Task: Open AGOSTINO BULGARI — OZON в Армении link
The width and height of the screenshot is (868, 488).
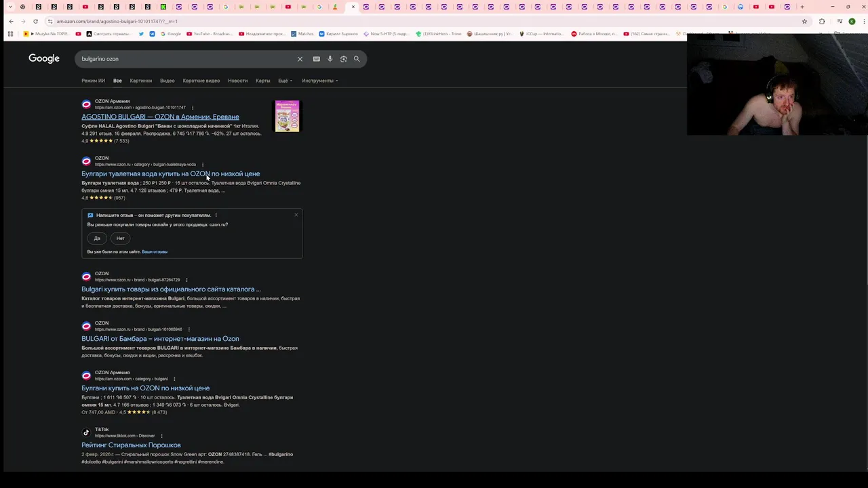Action: click(x=160, y=117)
